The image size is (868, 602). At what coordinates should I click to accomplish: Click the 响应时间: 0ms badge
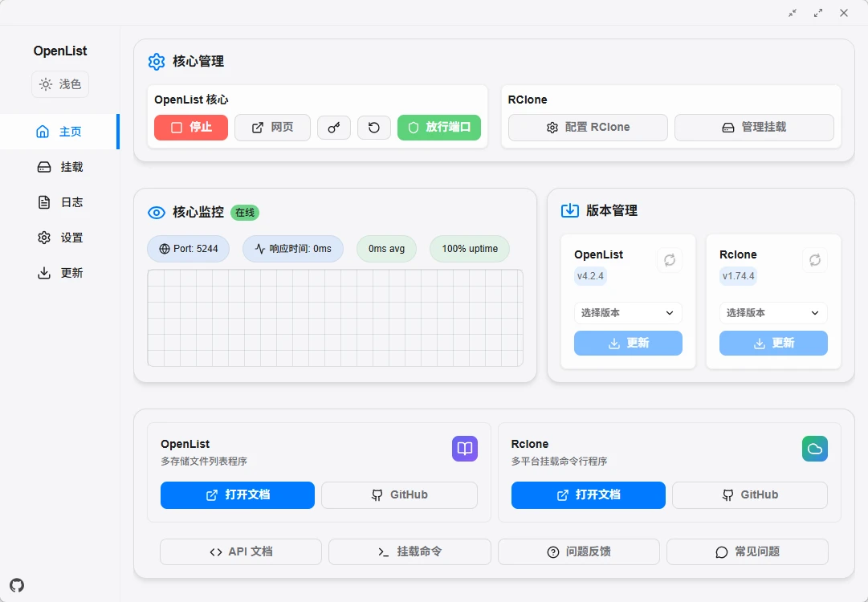coord(293,249)
